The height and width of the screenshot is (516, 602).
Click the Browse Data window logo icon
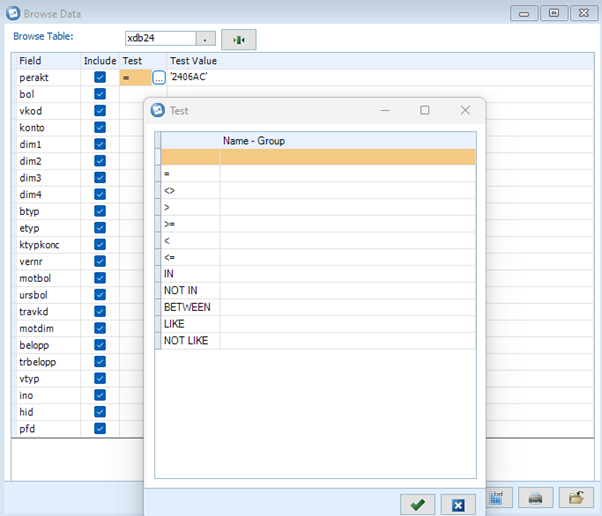click(13, 13)
